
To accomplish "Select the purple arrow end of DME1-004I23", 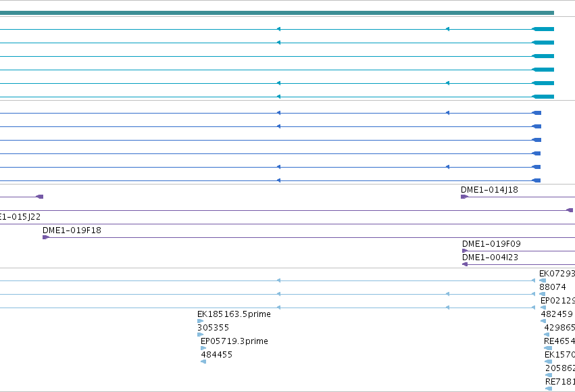I will [465, 264].
